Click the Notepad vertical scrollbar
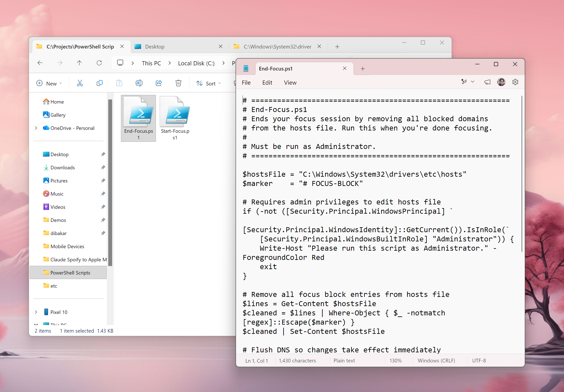The height and width of the screenshot is (392, 564). click(522, 174)
